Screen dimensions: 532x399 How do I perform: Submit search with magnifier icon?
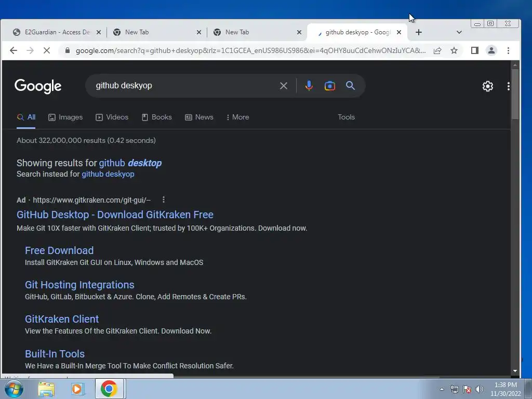coord(351,86)
